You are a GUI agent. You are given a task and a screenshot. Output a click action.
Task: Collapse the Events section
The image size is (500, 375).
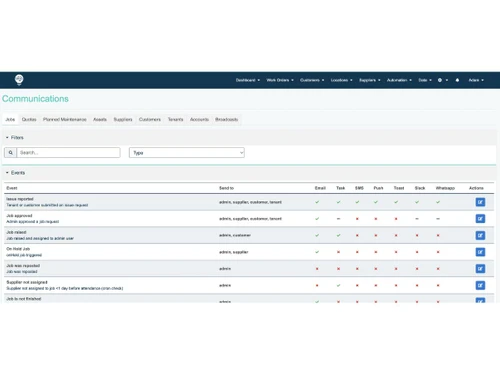(15, 173)
